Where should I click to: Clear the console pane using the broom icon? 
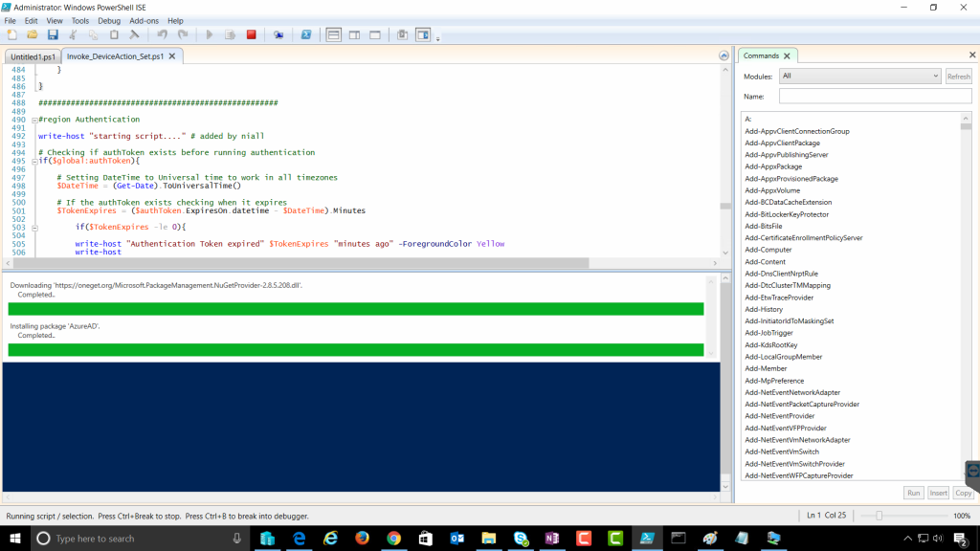click(x=134, y=34)
